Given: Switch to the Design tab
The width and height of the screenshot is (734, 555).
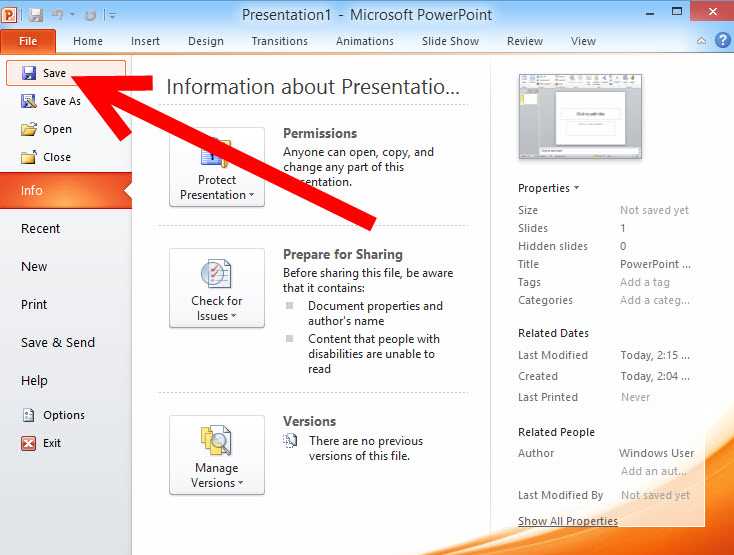Looking at the screenshot, I should pos(206,41).
